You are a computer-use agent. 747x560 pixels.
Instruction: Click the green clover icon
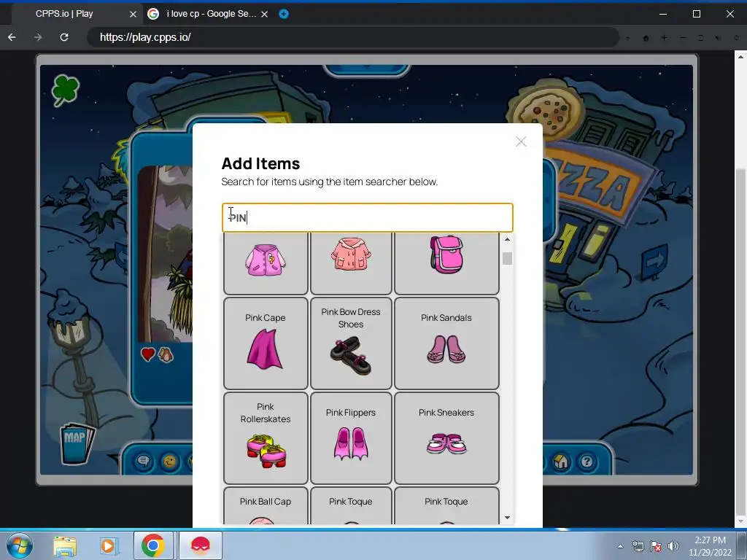pos(65,90)
